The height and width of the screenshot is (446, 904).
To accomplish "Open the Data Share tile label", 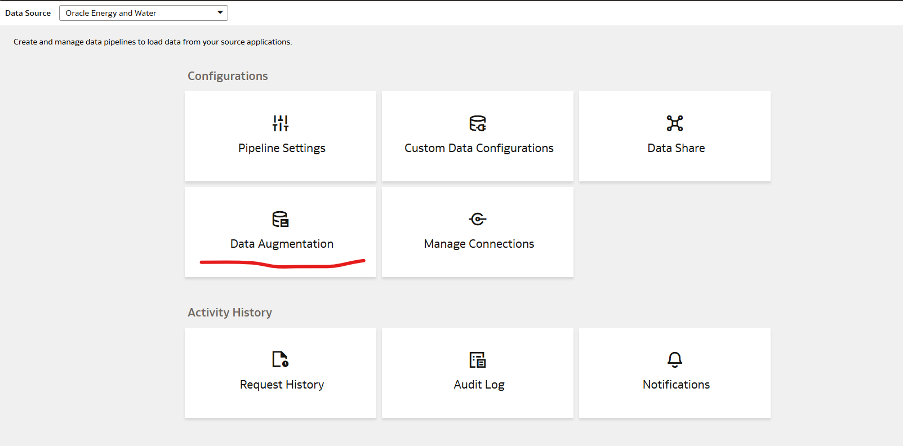I will [x=675, y=148].
